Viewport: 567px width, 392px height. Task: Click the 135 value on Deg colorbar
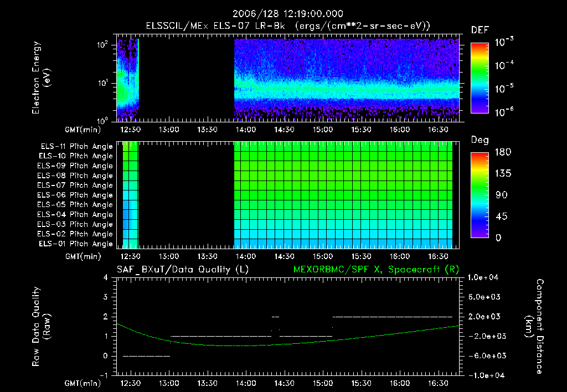click(503, 174)
